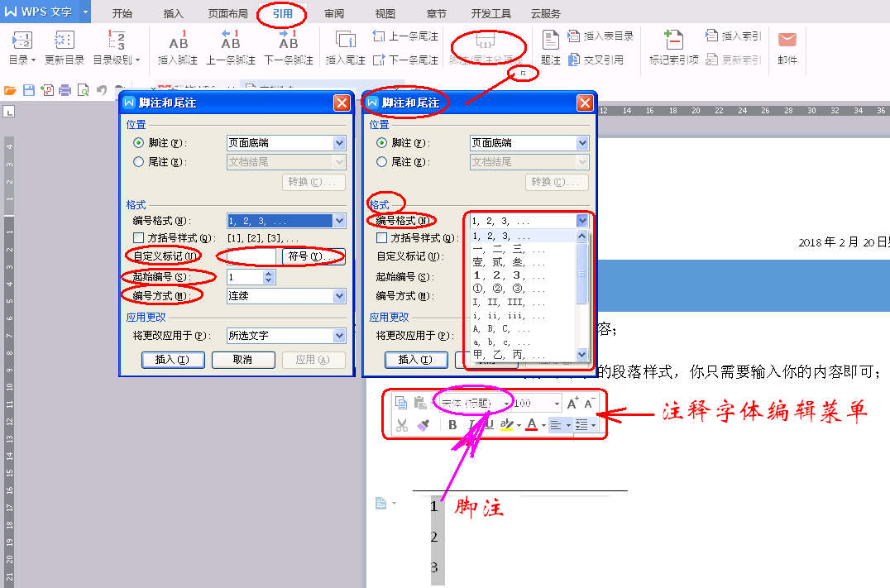Select 尾注 radio in left dialog

pyautogui.click(x=138, y=162)
